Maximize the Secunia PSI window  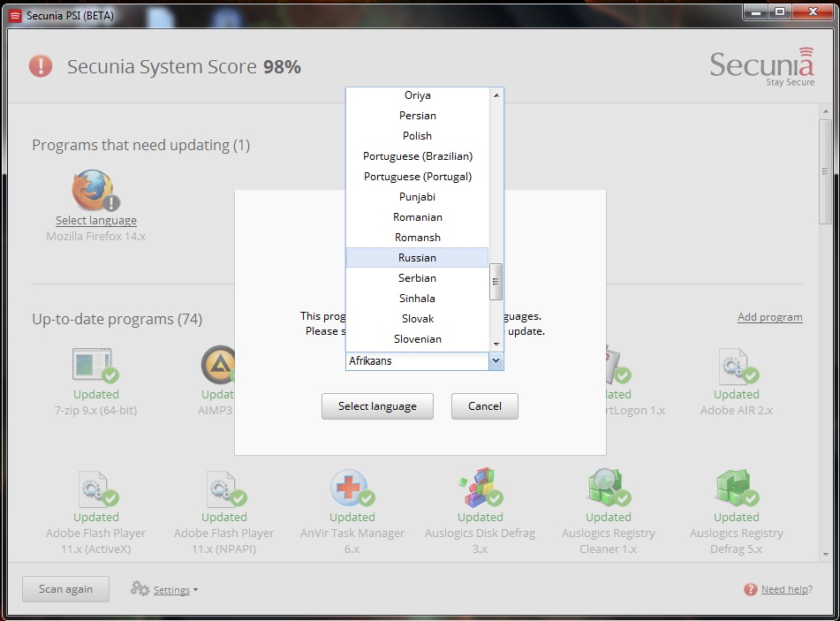(x=780, y=11)
